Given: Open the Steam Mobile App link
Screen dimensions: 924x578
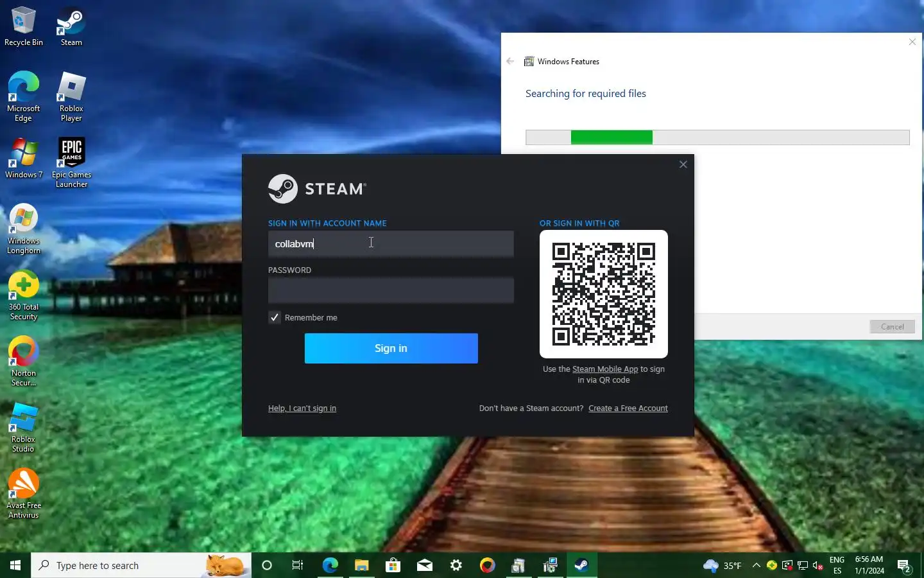Looking at the screenshot, I should pos(605,369).
